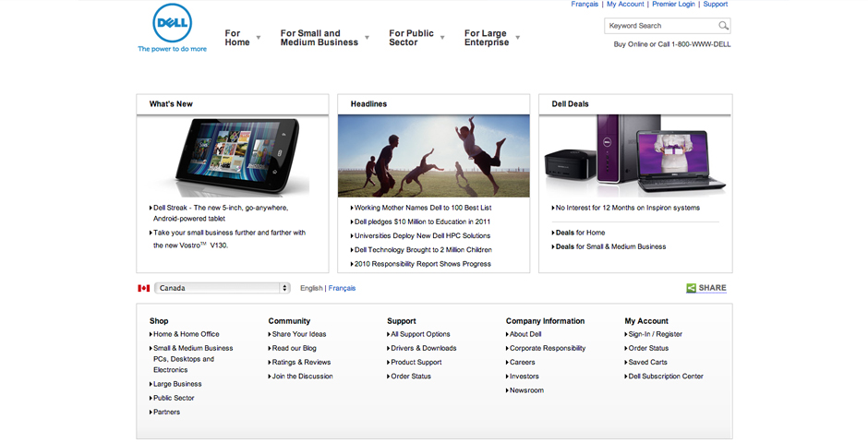
Task: Click the Dell Streak tablet image
Action: [x=237, y=155]
